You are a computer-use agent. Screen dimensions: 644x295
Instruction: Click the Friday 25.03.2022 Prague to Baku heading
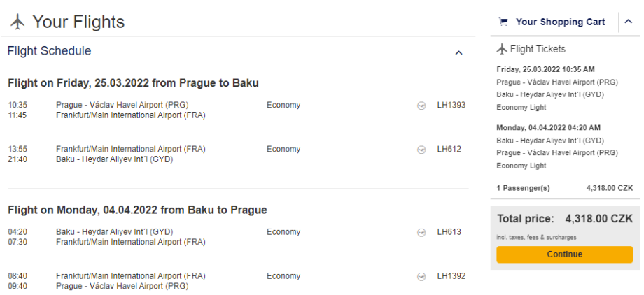point(133,83)
